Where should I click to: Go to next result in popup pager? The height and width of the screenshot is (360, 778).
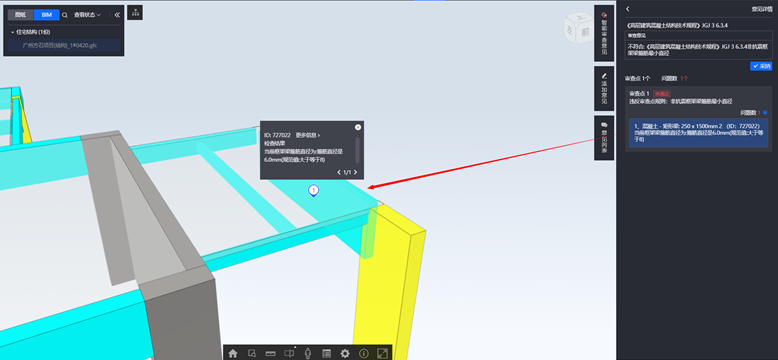(355, 173)
